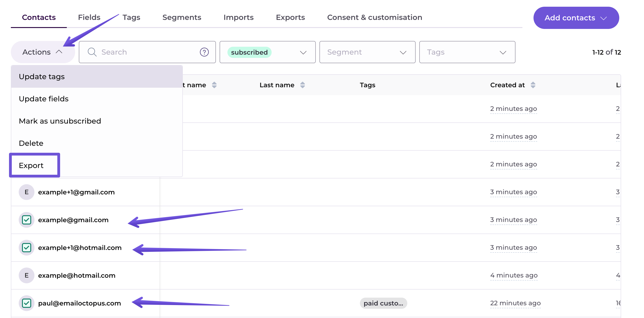Sort by Last name column arrows

click(x=302, y=85)
